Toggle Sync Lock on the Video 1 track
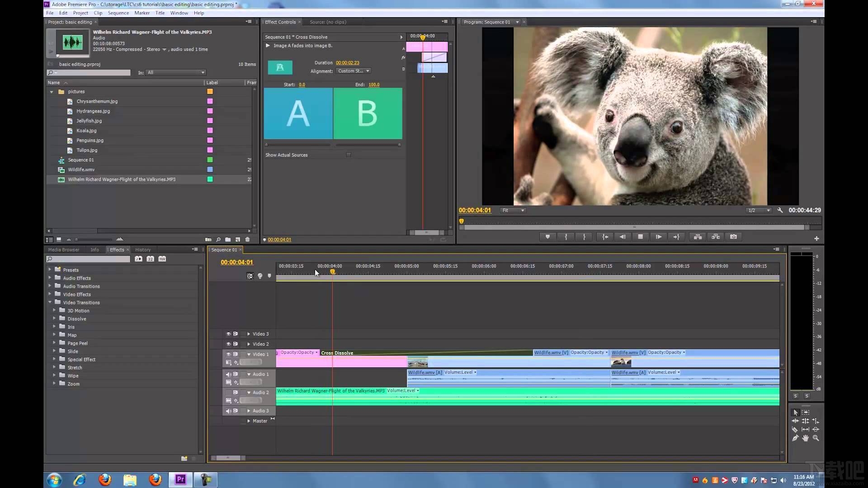868x488 pixels. click(236, 354)
